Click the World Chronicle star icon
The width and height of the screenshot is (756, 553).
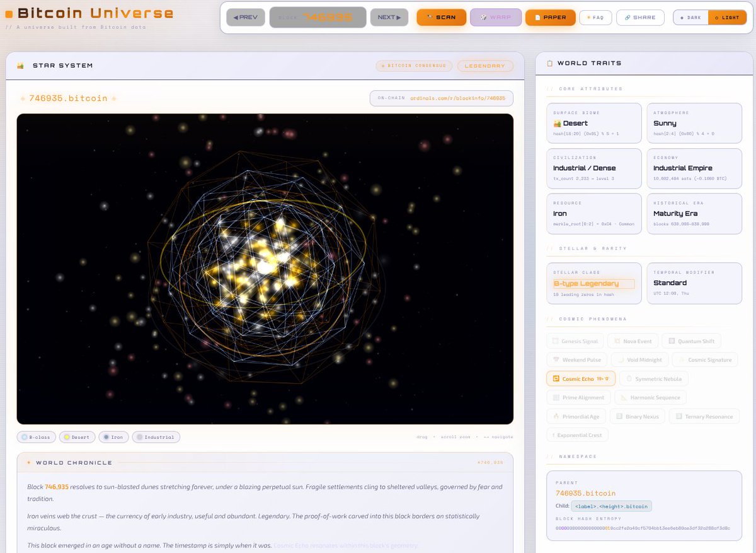coord(29,463)
